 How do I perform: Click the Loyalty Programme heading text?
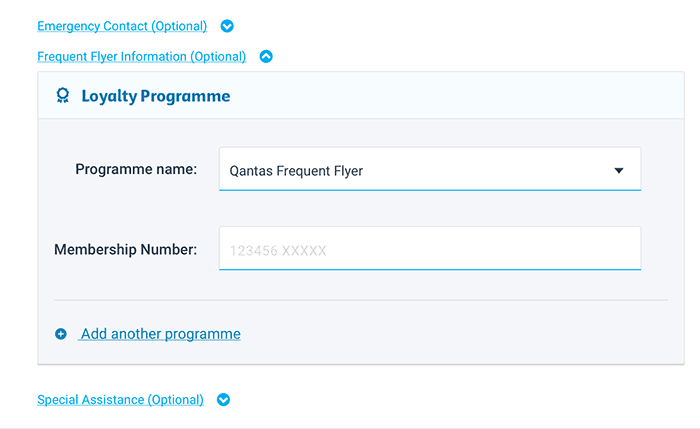tap(155, 97)
